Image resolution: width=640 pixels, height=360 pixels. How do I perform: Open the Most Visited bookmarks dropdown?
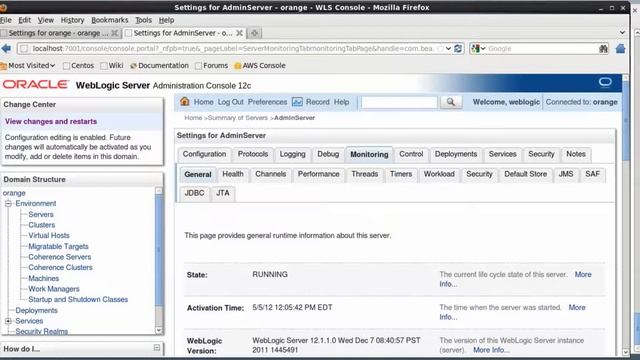[28, 66]
